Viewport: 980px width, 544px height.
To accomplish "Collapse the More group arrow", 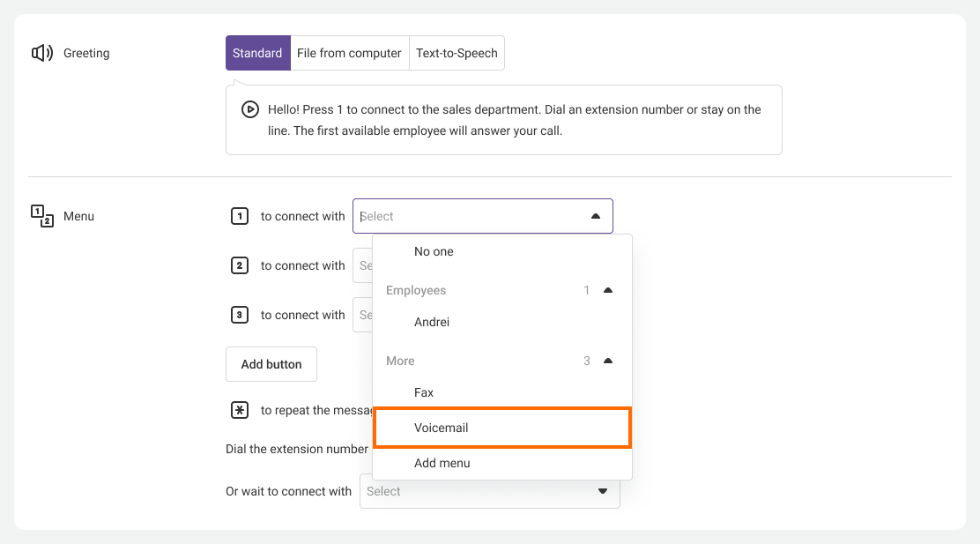I will (607, 361).
